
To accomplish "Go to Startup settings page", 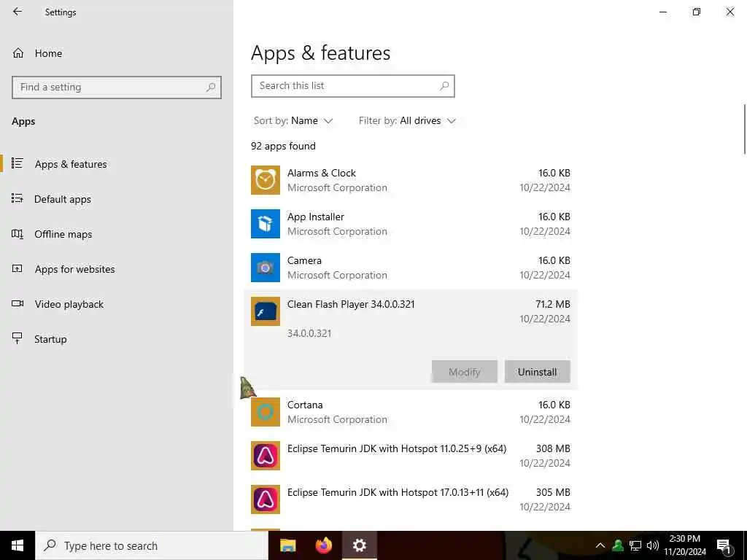I will pyautogui.click(x=117, y=339).
